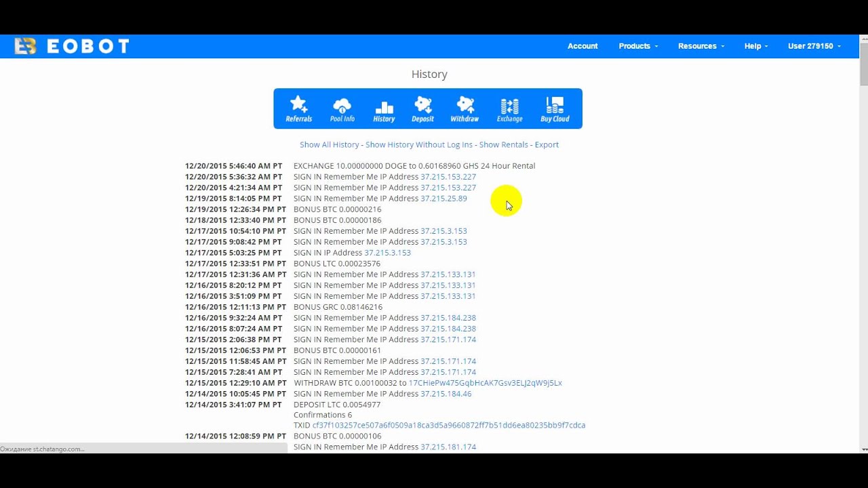The image size is (868, 488).
Task: Open the Pool Info cloud icon
Action: coord(342,108)
